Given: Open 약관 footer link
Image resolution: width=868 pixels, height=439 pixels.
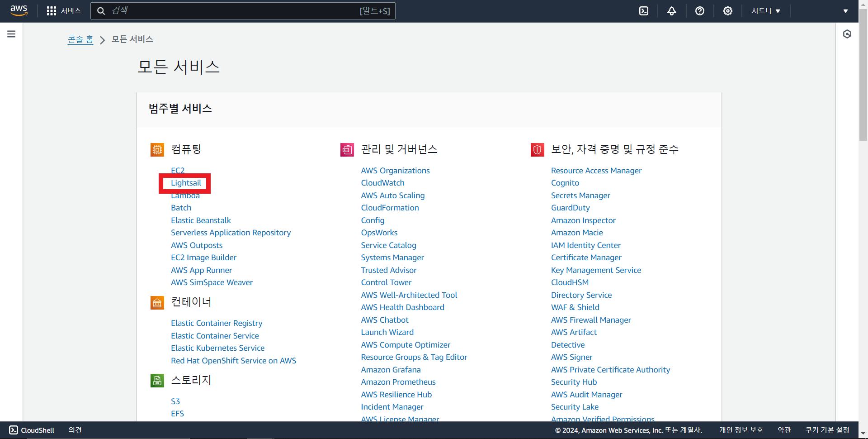Looking at the screenshot, I should tap(784, 430).
